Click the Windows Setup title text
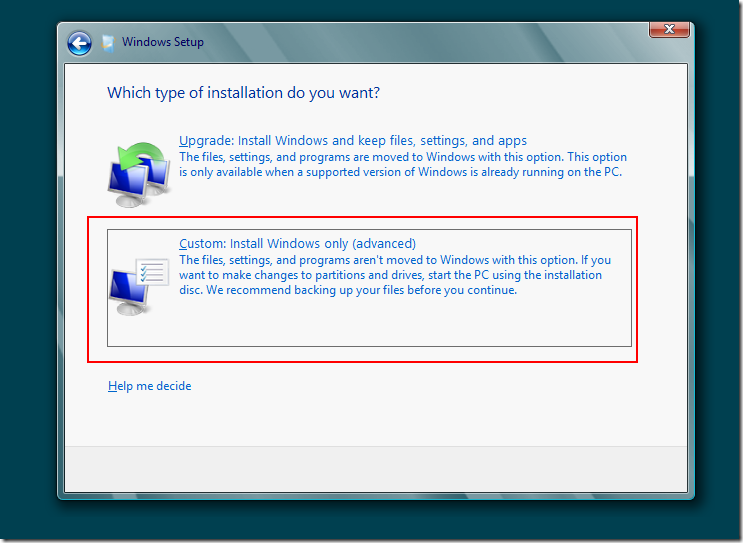This screenshot has height=543, width=743. coord(163,42)
